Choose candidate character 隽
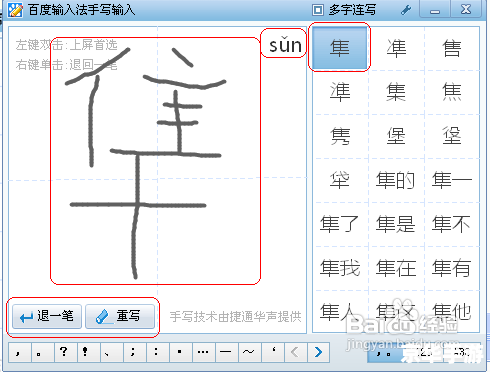 point(340,136)
